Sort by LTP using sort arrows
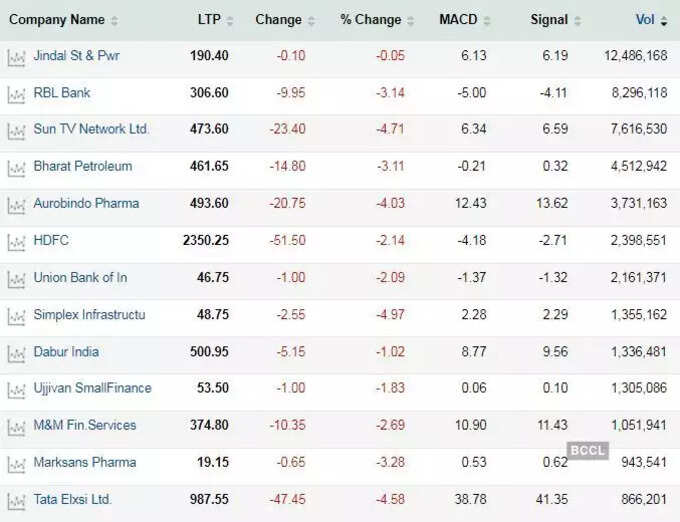The height and width of the screenshot is (522, 680). [230, 20]
